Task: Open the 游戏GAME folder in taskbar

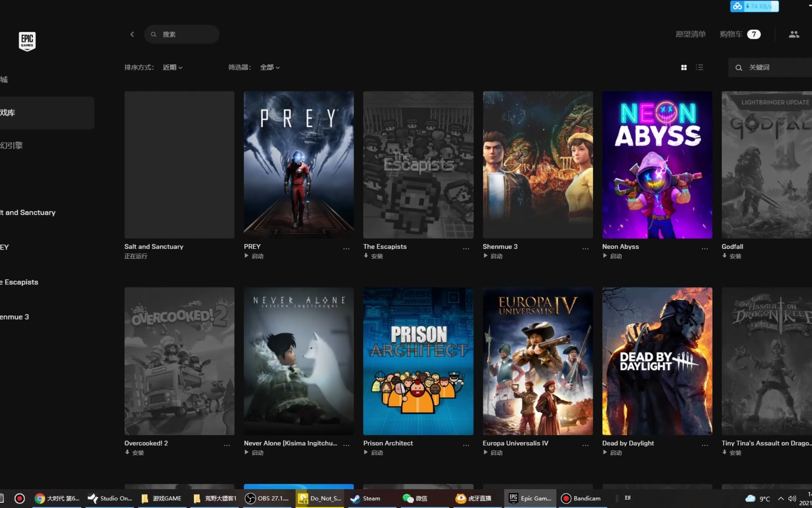Action: pos(161,498)
